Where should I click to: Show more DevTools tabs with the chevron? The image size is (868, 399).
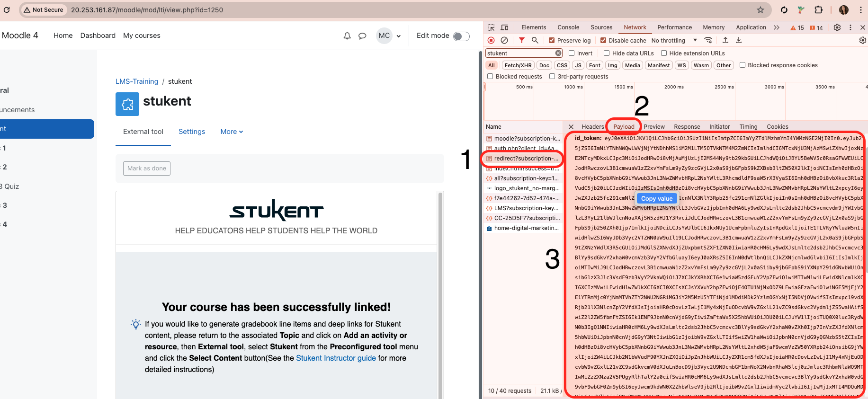coord(777,27)
